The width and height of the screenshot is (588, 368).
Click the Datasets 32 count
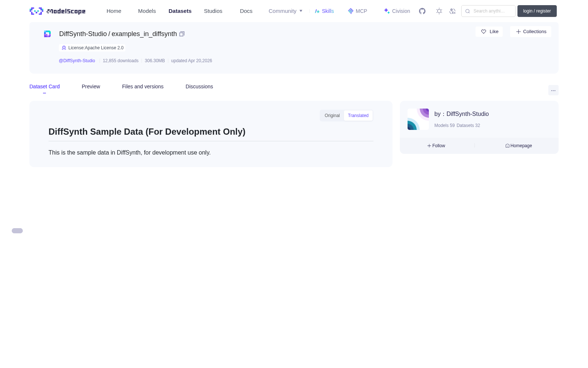pyautogui.click(x=468, y=125)
